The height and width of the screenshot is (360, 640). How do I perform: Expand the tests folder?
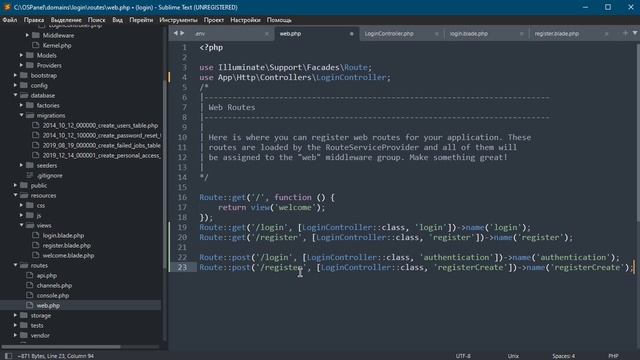[15, 325]
